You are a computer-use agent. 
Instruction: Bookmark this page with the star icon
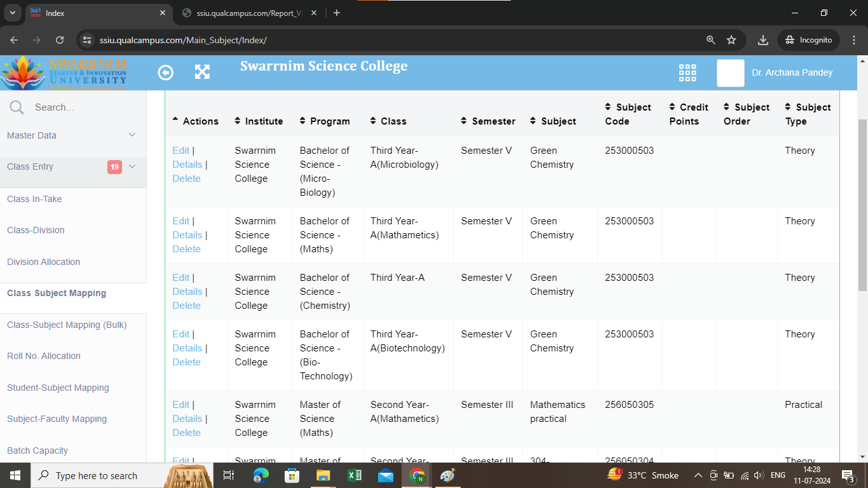tap(731, 39)
